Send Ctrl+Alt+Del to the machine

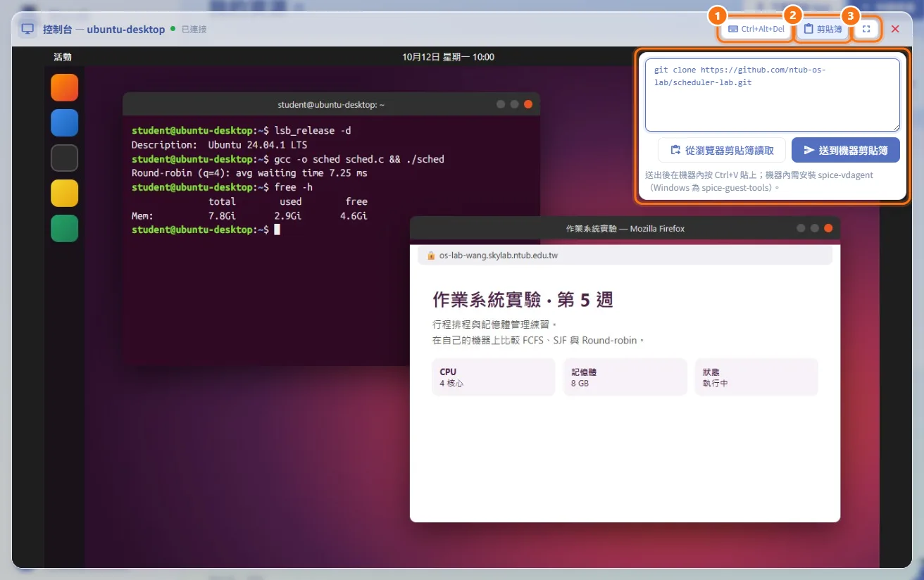(x=756, y=29)
